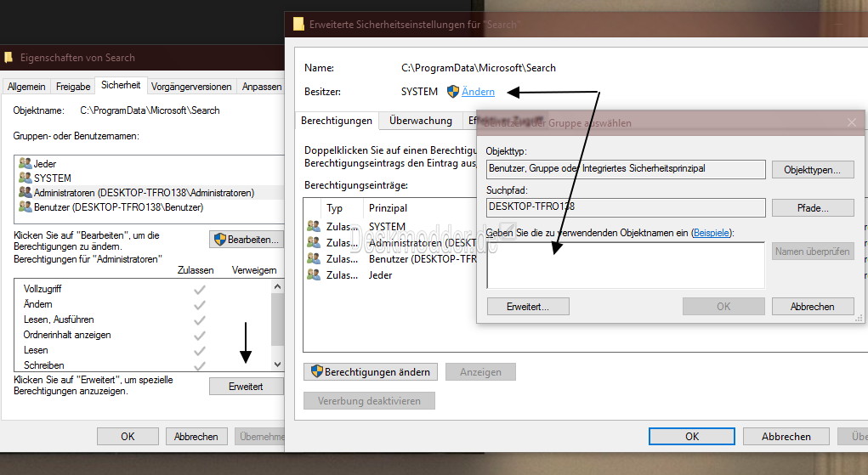Click the Pfade button
Screen dimensions: 868x475
tap(812, 207)
